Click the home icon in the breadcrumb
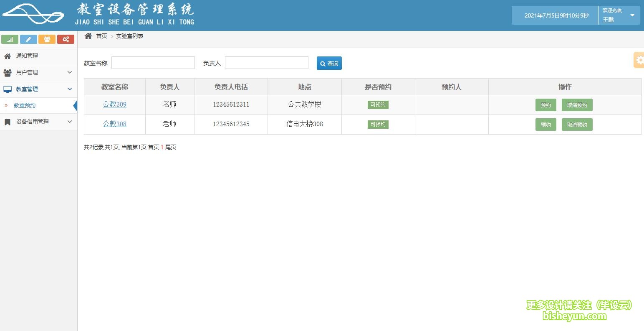644x331 pixels. pyautogui.click(x=87, y=36)
